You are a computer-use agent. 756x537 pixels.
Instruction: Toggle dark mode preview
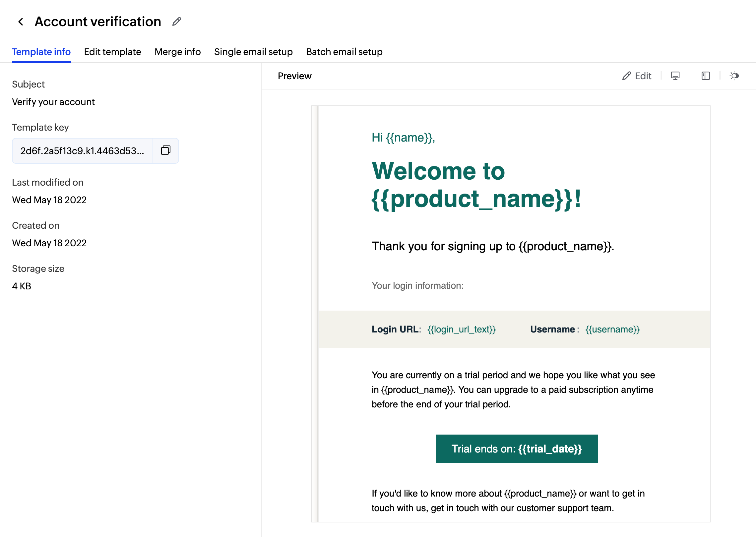pyautogui.click(x=734, y=76)
